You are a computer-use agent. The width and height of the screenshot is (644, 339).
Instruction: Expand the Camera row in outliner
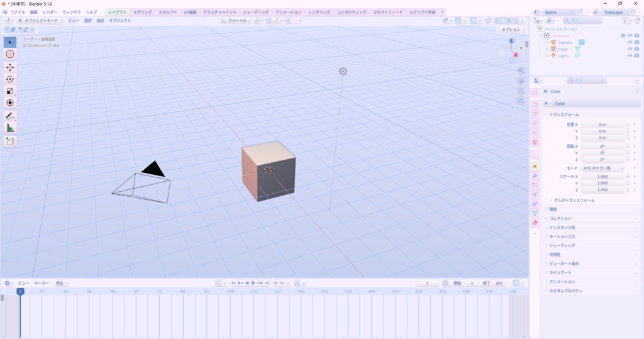pyautogui.click(x=547, y=42)
